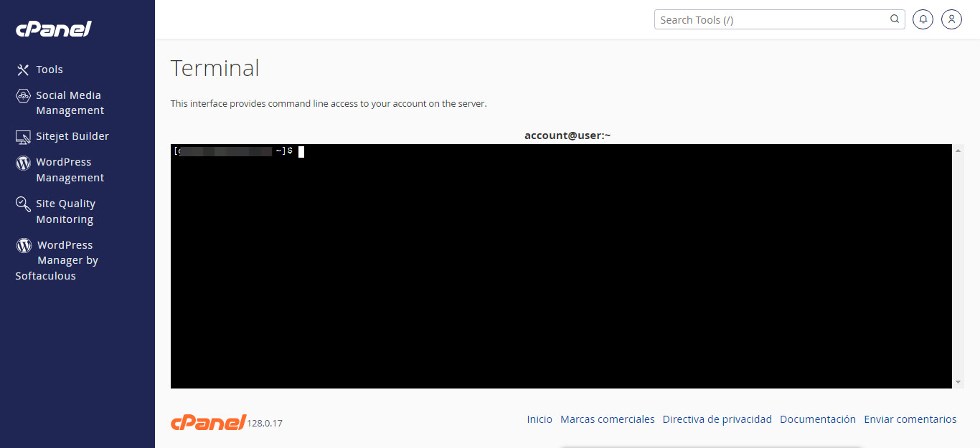Click the terminal scrollbar down arrow
The image size is (980, 448).
point(958,383)
